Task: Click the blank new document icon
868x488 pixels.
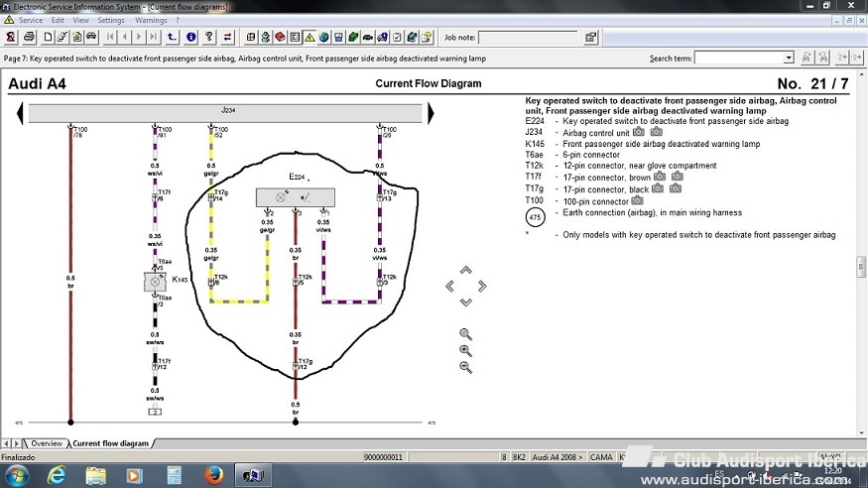Action: point(48,37)
